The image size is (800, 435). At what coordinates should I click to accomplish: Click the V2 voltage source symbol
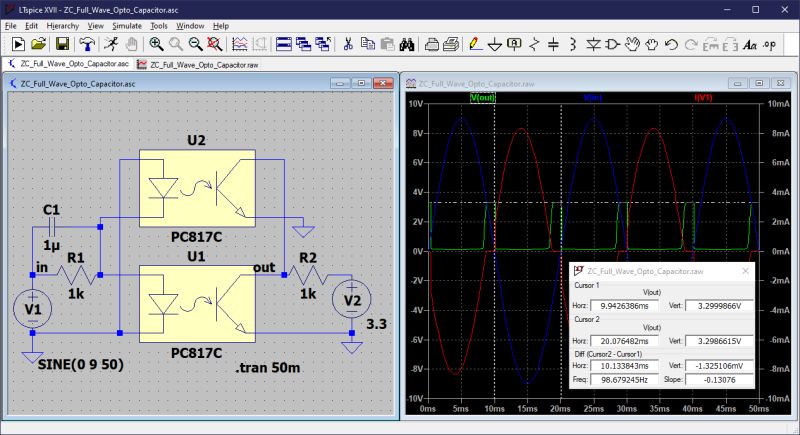pyautogui.click(x=352, y=299)
